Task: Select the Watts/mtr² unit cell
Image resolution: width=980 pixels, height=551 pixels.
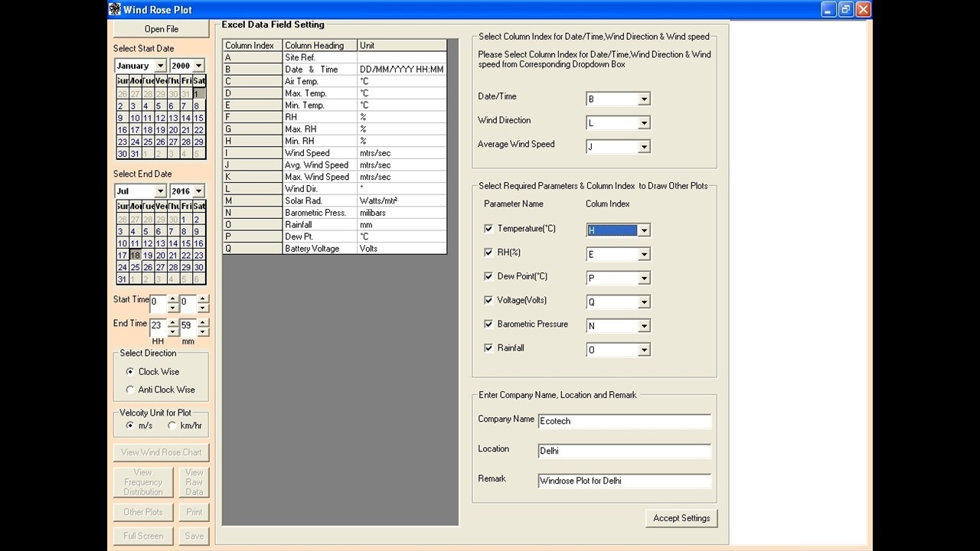Action: tap(402, 201)
